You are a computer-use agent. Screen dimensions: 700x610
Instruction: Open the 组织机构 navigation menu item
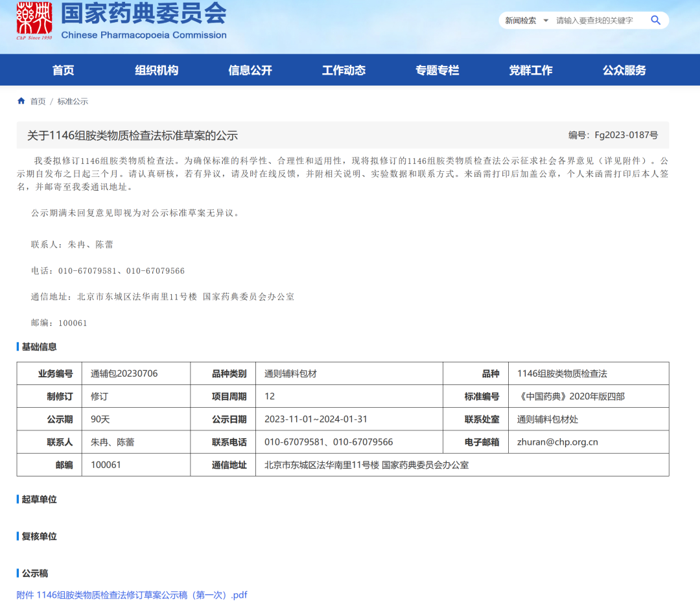pos(157,70)
